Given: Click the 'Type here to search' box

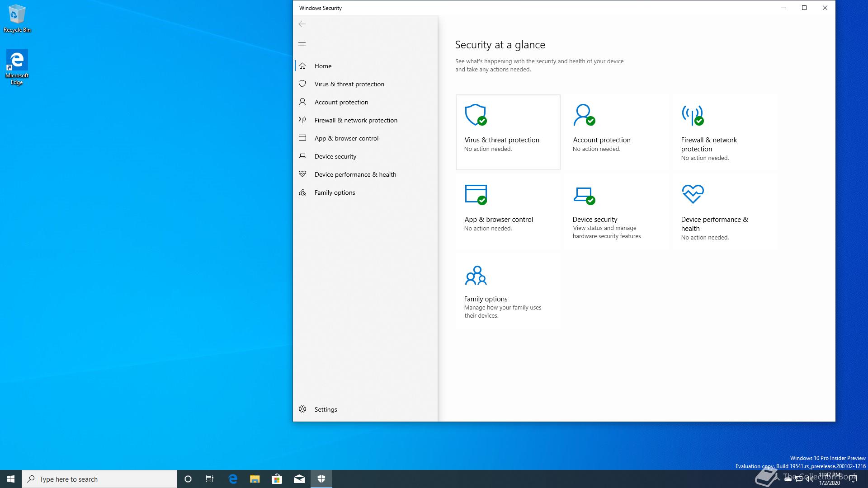Looking at the screenshot, I should (x=99, y=479).
